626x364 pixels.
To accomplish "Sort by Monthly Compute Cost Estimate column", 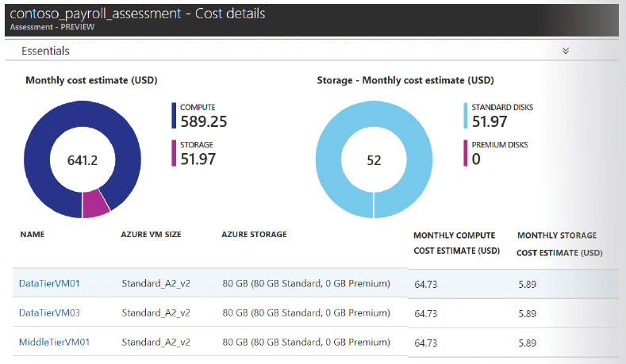I will [455, 243].
